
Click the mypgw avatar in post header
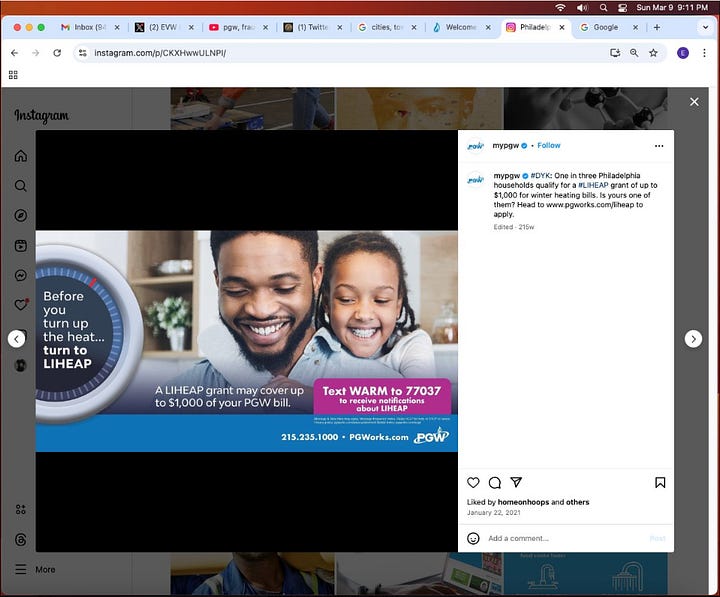click(476, 146)
